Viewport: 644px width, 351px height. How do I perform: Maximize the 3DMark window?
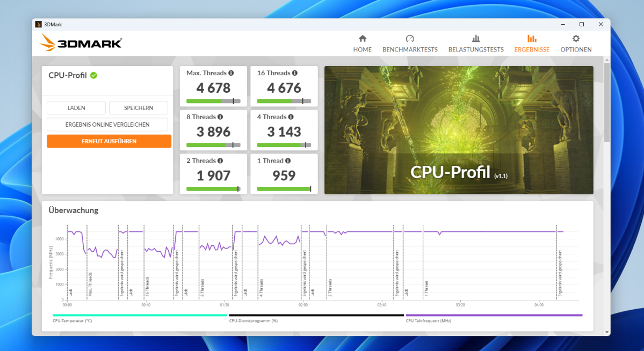coord(582,24)
